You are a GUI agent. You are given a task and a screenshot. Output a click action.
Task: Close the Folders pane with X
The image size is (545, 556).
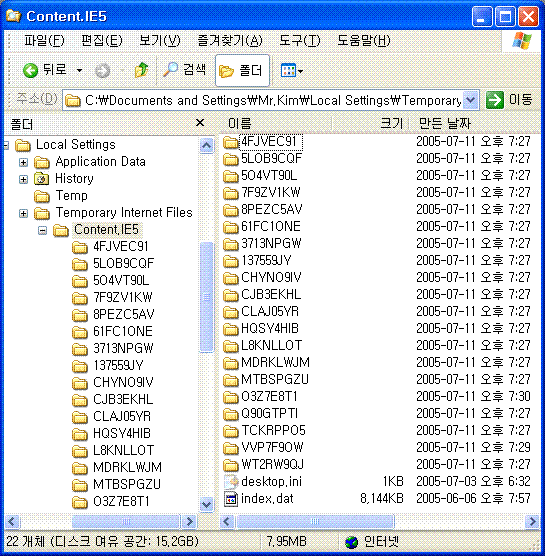pyautogui.click(x=200, y=123)
